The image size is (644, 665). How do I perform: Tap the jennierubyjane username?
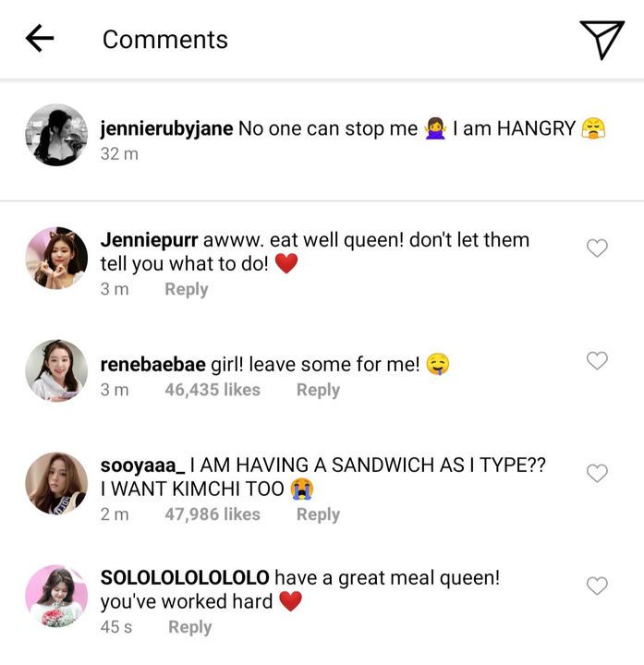[x=166, y=128]
